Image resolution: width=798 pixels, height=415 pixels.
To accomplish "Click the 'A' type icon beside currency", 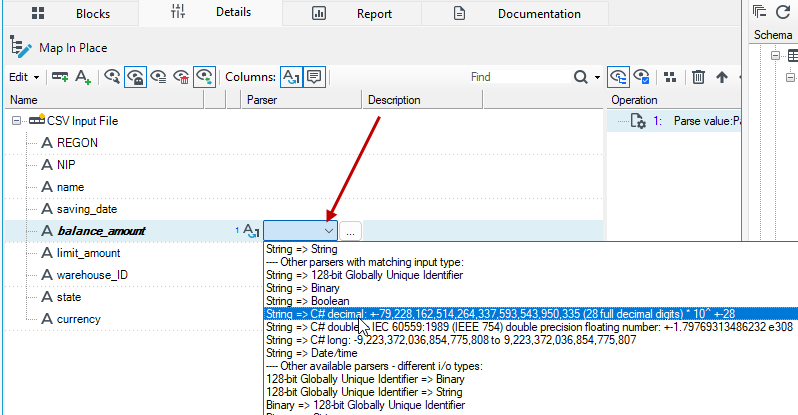I will (x=47, y=319).
